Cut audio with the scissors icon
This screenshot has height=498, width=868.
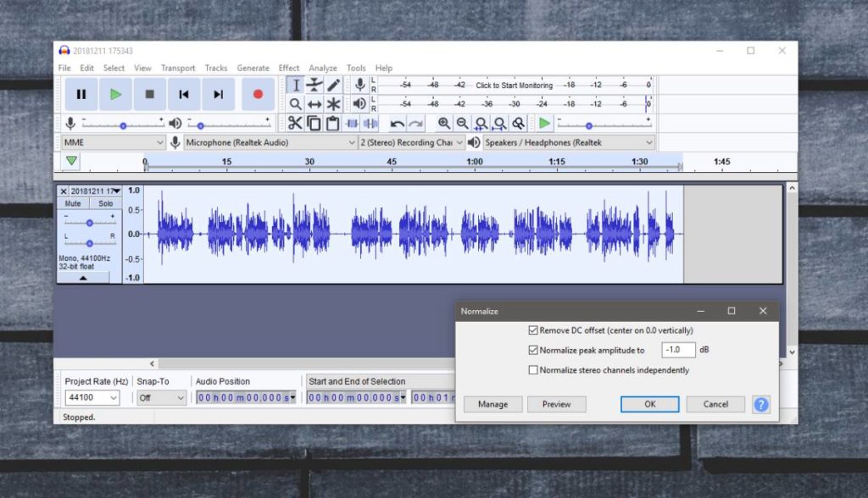click(x=295, y=123)
